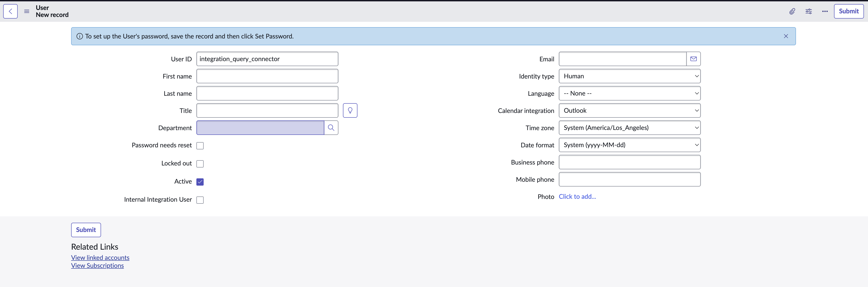868x287 pixels.
Task: Open the Time zone dropdown
Action: [629, 128]
